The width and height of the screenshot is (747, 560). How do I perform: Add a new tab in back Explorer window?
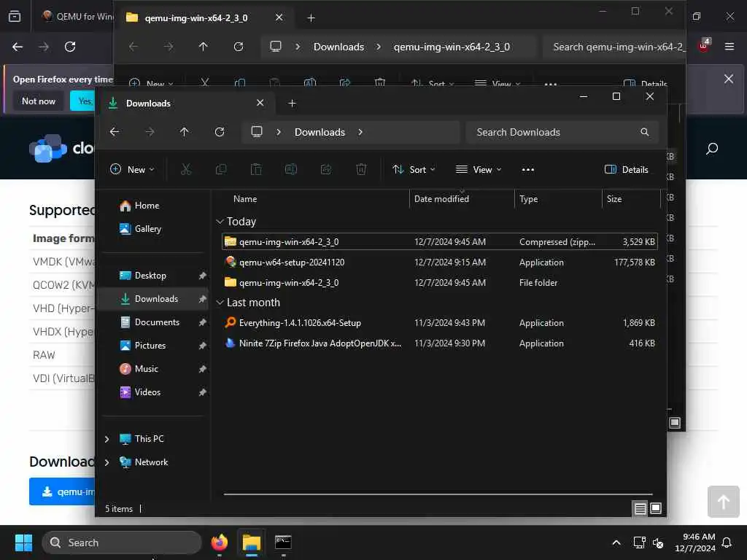[311, 17]
